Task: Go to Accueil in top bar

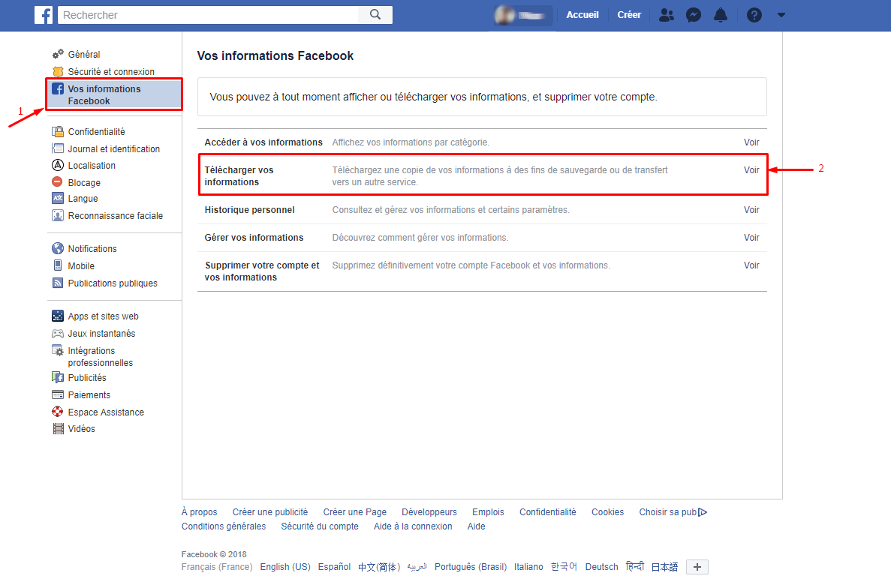Action: click(582, 15)
